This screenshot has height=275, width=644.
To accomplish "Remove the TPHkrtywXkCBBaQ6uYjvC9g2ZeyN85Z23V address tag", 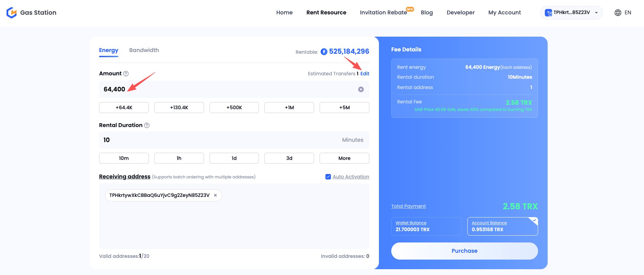I will 215,195.
